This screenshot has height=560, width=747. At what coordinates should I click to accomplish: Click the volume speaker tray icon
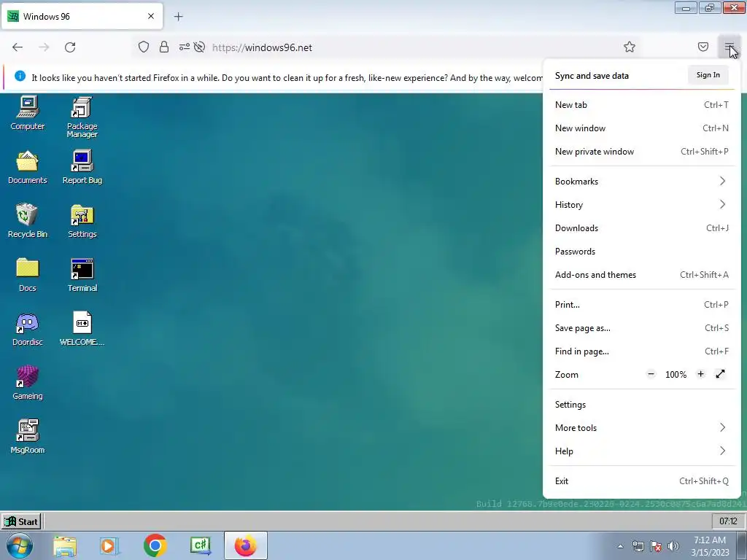click(673, 546)
